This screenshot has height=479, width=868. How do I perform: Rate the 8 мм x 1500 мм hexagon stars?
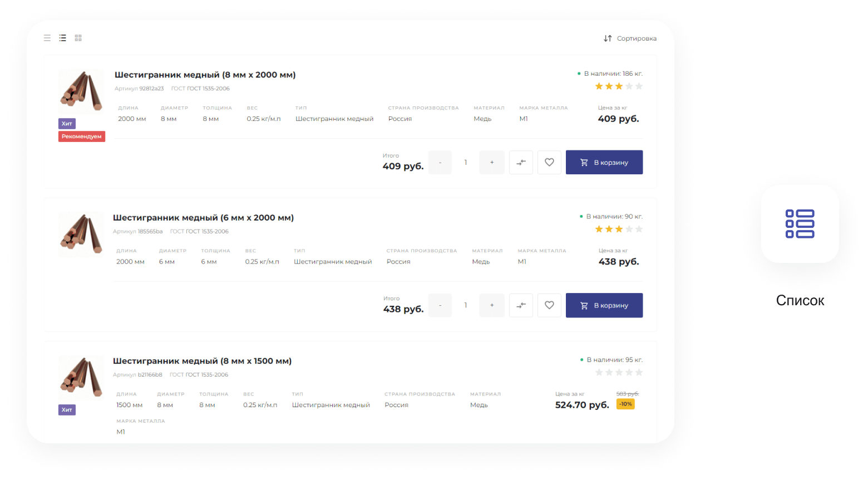point(619,372)
